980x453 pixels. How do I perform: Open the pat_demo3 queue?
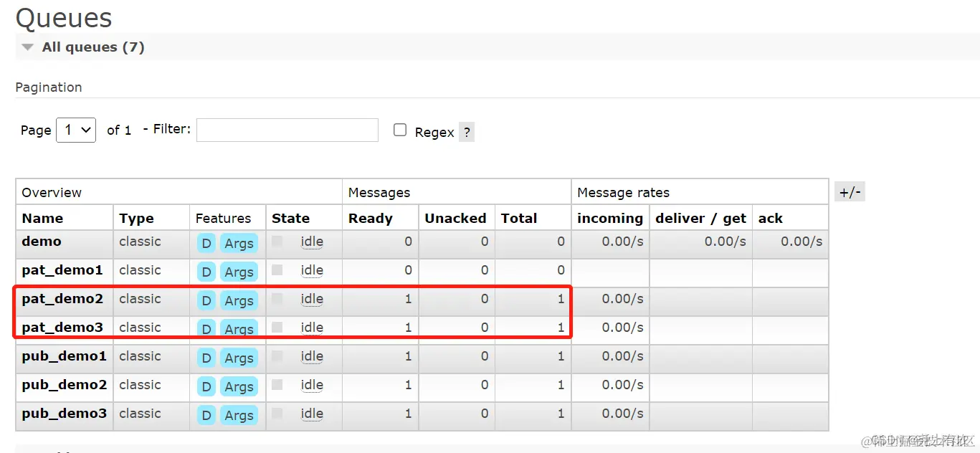tap(62, 328)
